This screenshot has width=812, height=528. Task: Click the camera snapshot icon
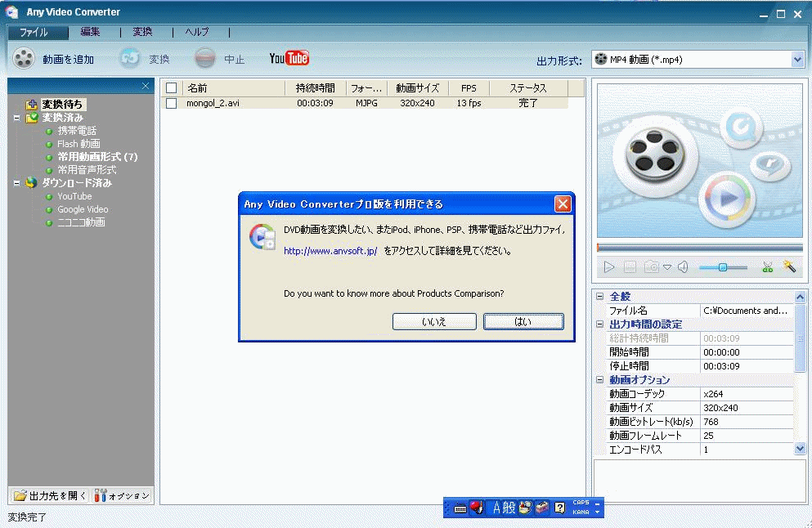(652, 267)
